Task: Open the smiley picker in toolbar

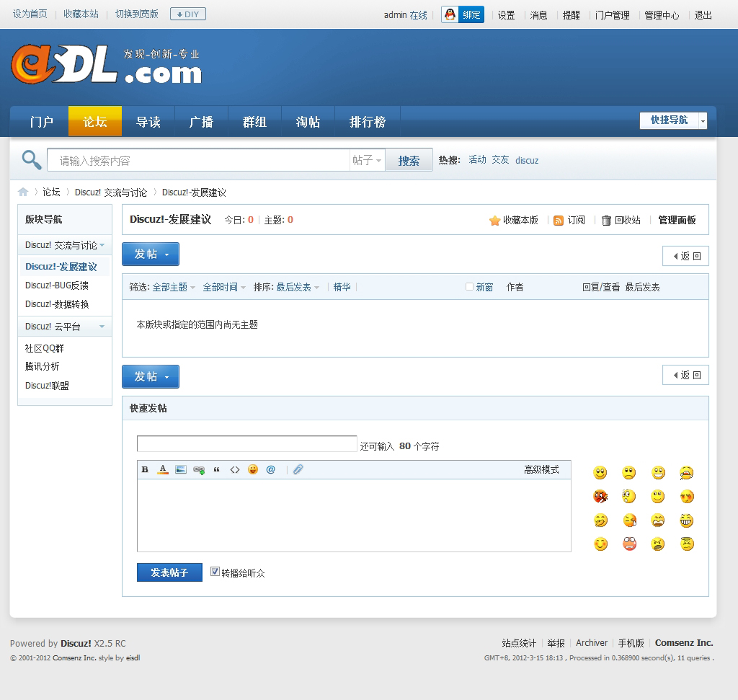Action: click(253, 469)
